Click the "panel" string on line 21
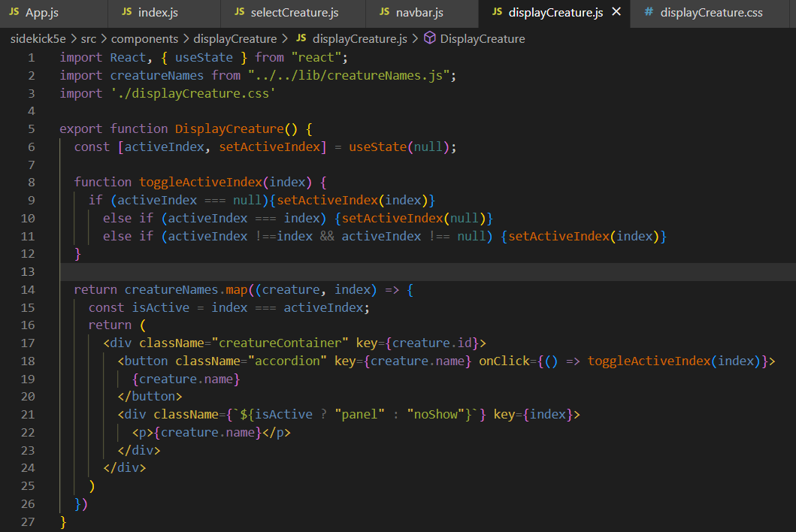This screenshot has height=532, width=796. (360, 415)
